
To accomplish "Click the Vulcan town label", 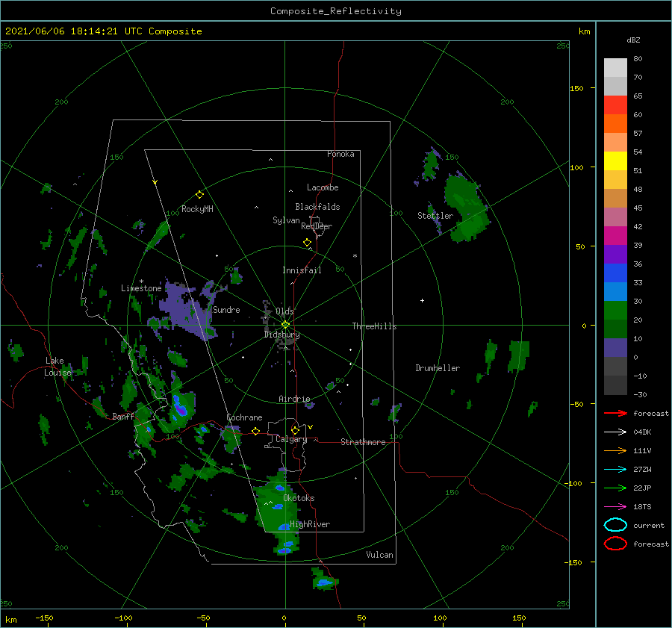I will click(x=380, y=555).
